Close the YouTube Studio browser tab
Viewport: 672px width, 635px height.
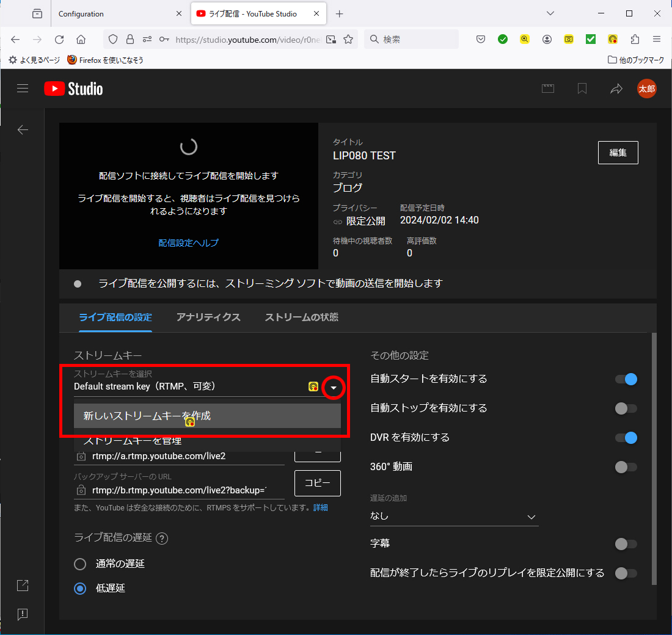click(316, 13)
